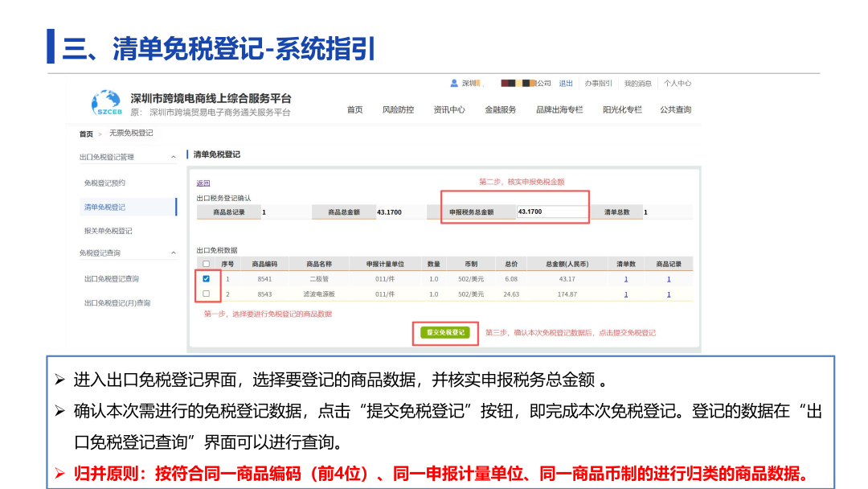Enable the 滤波电源板 row checkbox
868x489 pixels.
pos(206,294)
